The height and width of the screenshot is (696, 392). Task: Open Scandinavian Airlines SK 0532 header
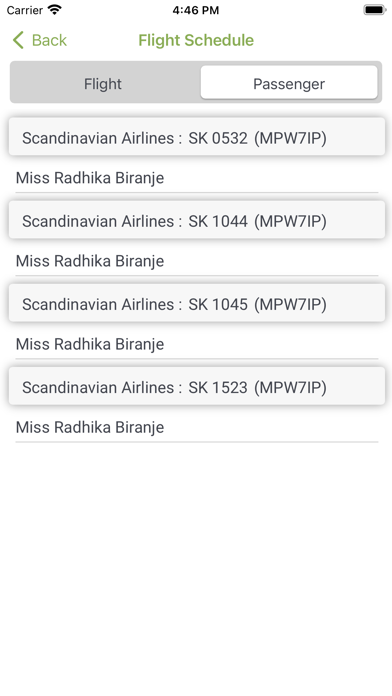pyautogui.click(x=197, y=137)
